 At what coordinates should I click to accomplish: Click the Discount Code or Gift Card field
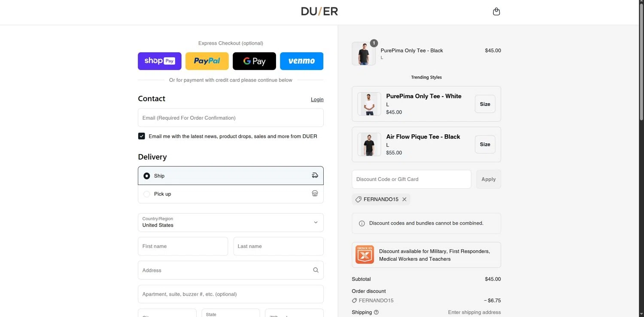411,179
